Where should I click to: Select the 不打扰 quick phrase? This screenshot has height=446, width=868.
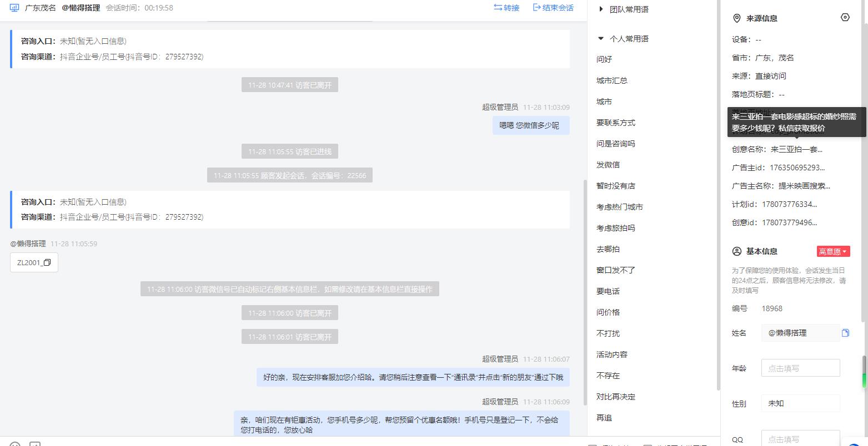pyautogui.click(x=608, y=333)
